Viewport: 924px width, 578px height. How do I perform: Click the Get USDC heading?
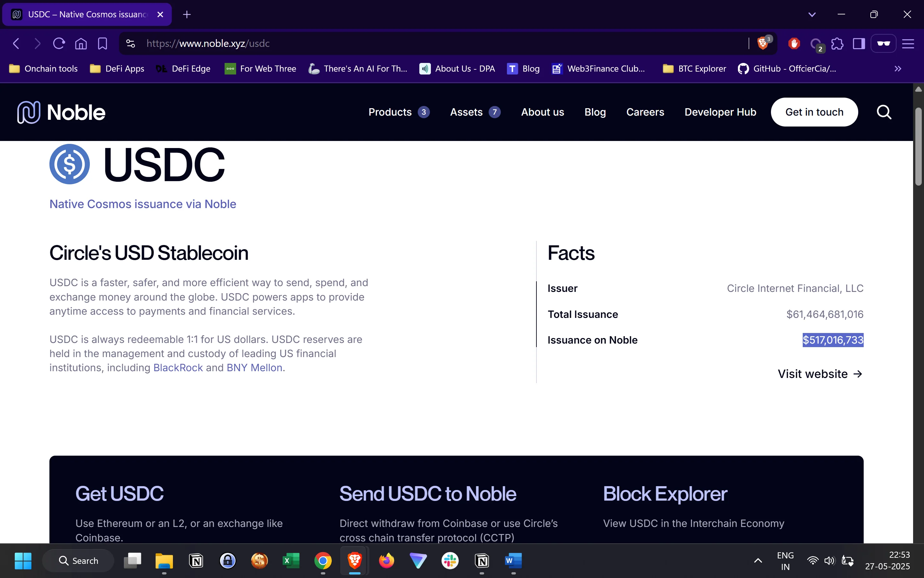(x=119, y=494)
